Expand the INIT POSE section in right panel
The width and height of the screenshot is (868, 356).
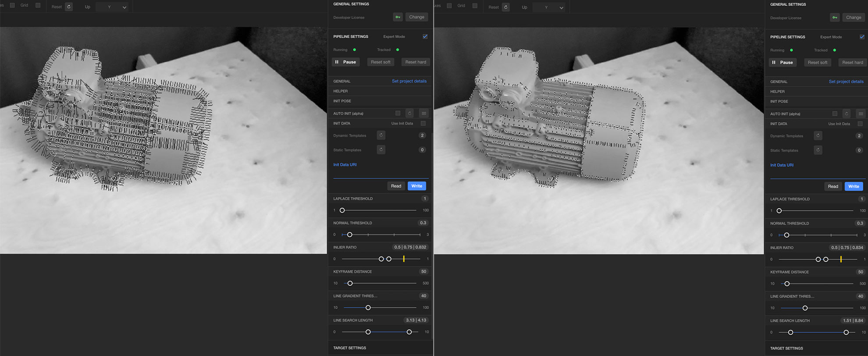click(x=779, y=101)
